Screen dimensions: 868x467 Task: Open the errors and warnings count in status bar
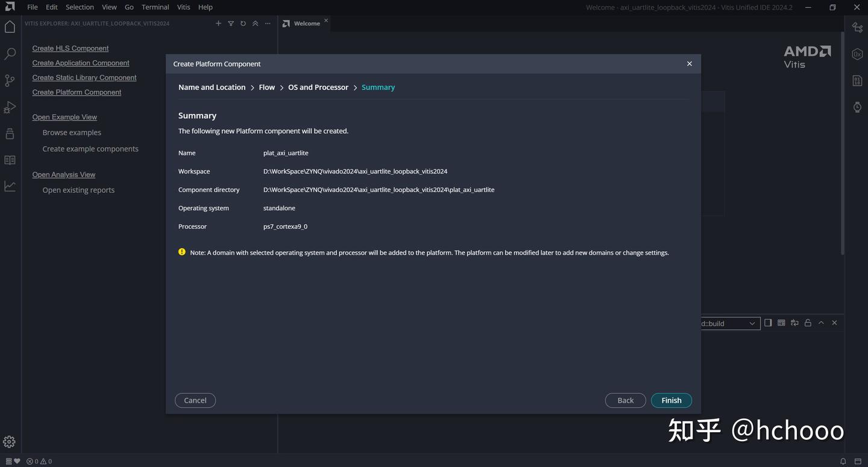[x=39, y=462]
